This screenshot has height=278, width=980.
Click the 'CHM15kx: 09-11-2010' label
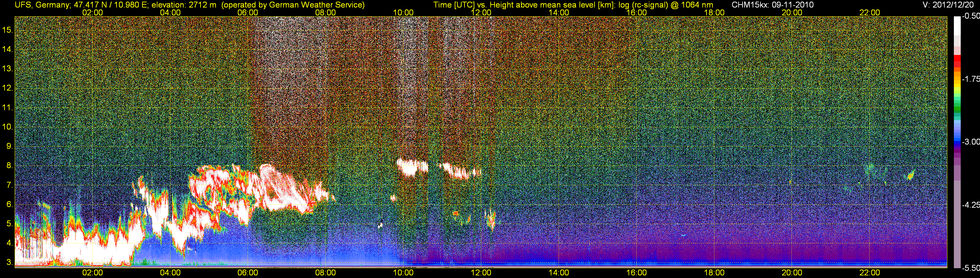coord(772,5)
